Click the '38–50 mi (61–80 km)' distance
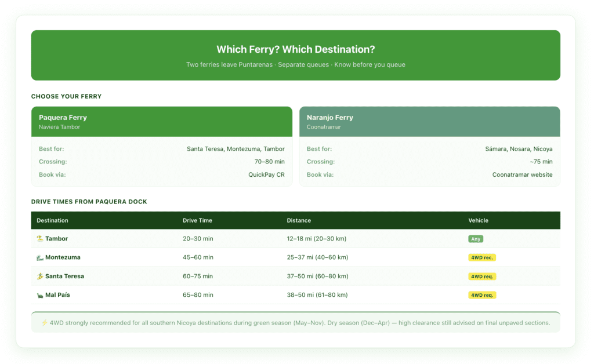Viewport: 594px width, 364px height. 317,295
